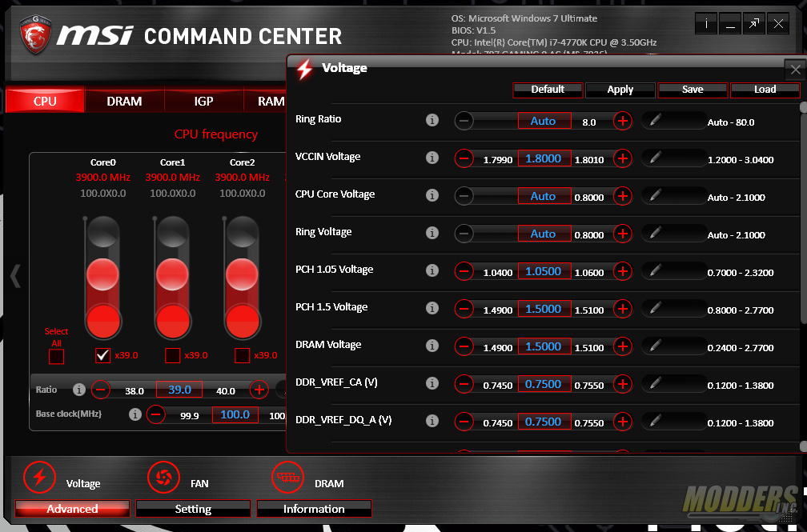Decrease CPU Ratio with minus button
The image size is (807, 532).
pos(100,390)
